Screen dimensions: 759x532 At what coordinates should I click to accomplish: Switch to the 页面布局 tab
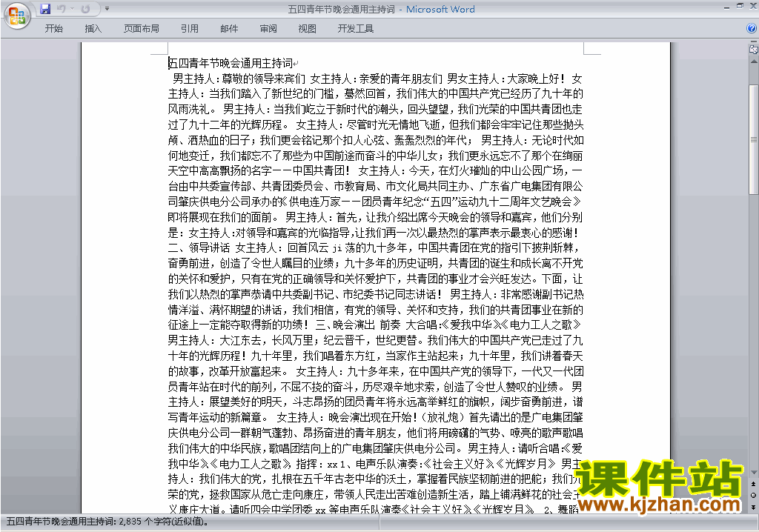(x=142, y=29)
